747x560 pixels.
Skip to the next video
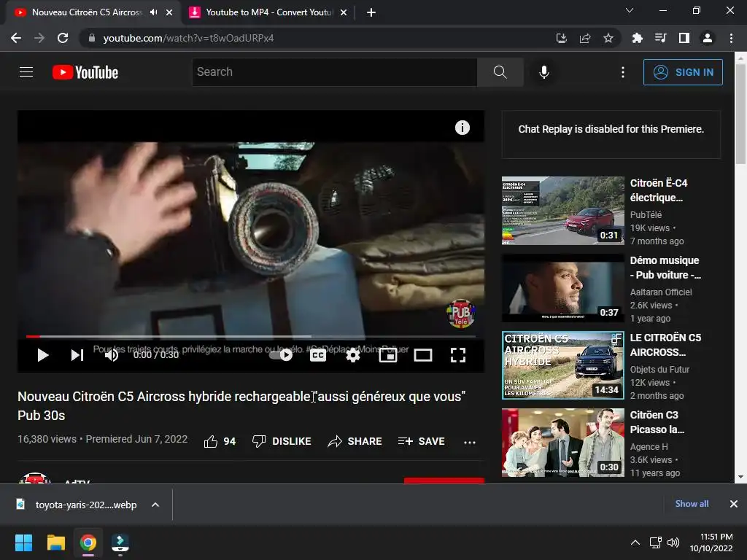[x=77, y=355]
